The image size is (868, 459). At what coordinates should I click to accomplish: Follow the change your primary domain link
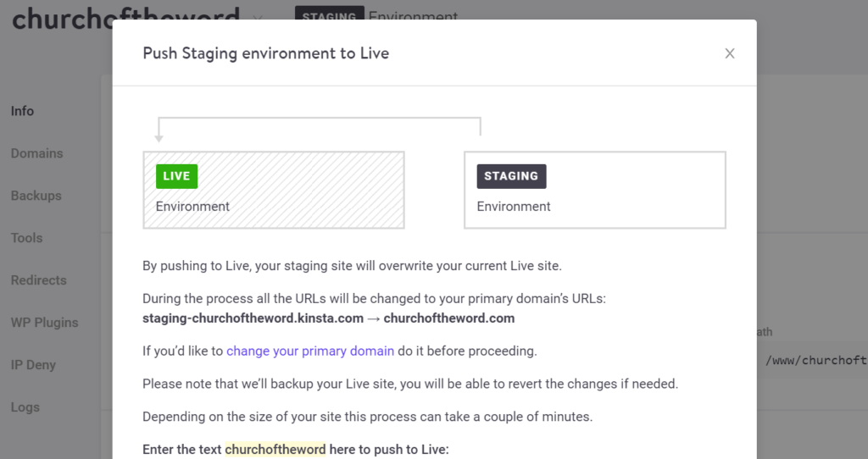(309, 351)
